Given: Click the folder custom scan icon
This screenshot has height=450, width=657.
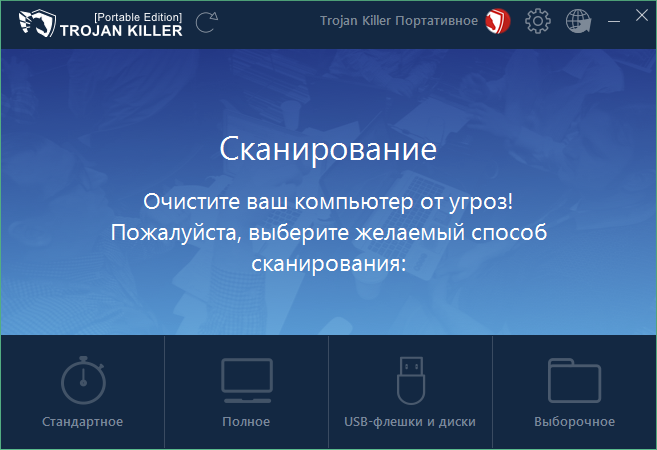Looking at the screenshot, I should click(x=574, y=380).
